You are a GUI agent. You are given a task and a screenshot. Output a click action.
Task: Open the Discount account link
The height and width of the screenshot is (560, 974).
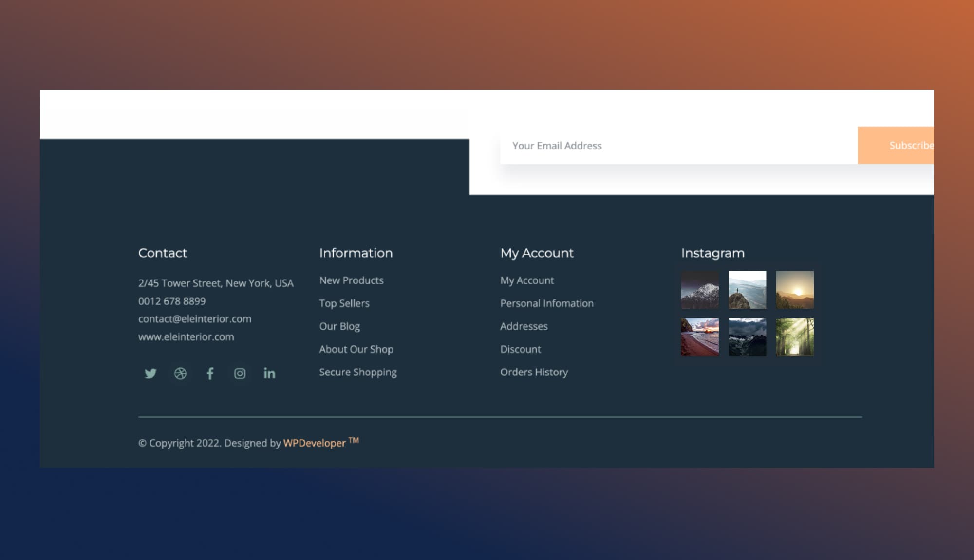click(520, 349)
